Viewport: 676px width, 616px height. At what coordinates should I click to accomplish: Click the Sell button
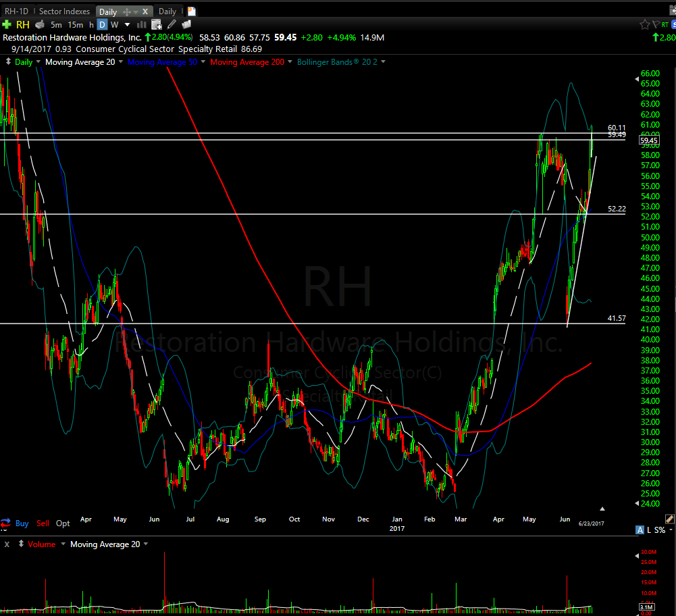pos(43,523)
